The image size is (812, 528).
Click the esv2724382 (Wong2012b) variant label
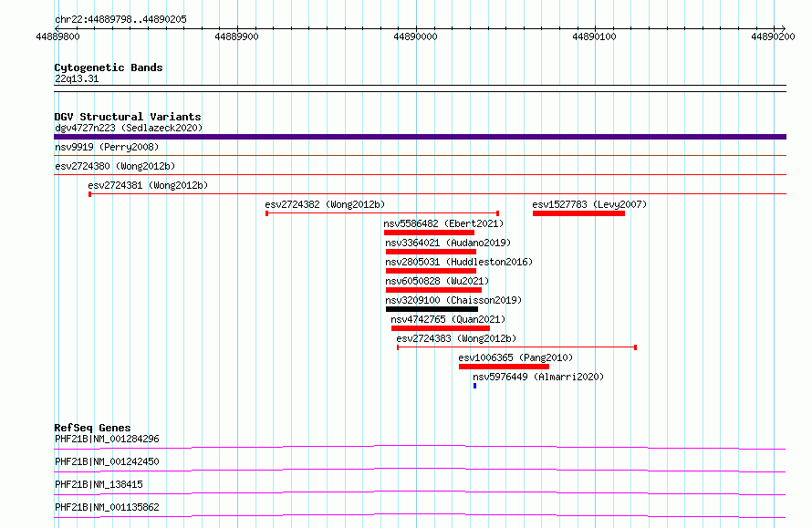(x=325, y=204)
